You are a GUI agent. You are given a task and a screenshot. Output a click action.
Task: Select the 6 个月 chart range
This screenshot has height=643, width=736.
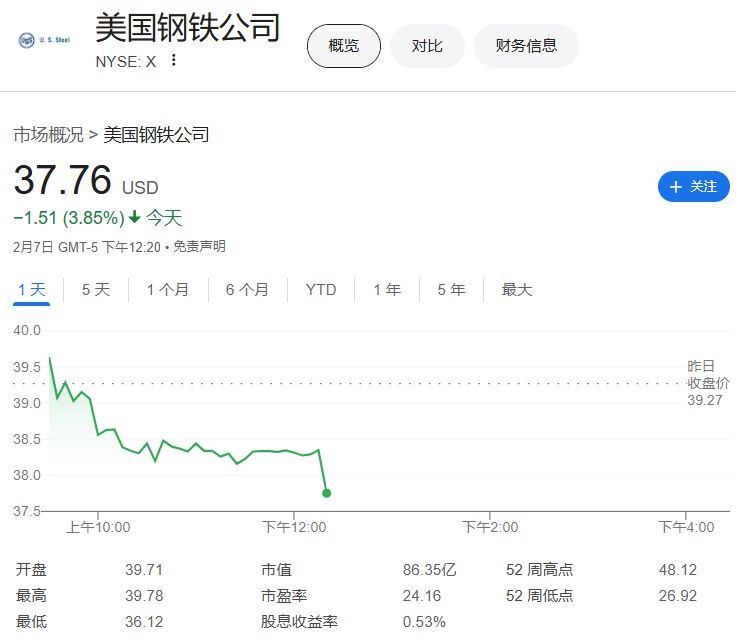(247, 290)
